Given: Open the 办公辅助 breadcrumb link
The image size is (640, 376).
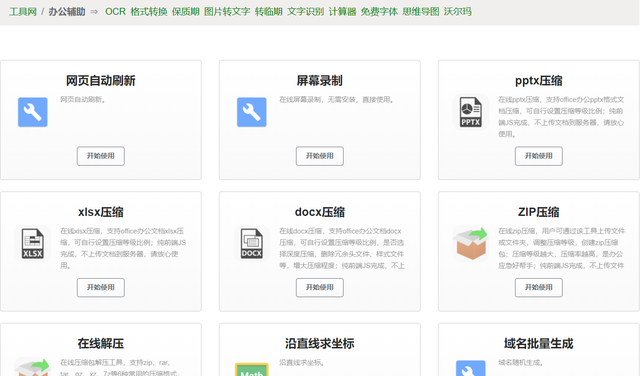Looking at the screenshot, I should [67, 11].
